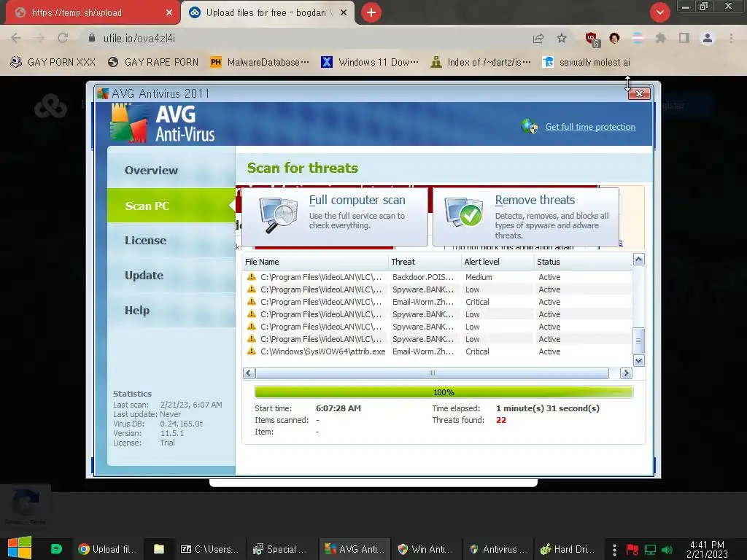Open the License section
This screenshot has width=747, height=560.
tap(145, 241)
